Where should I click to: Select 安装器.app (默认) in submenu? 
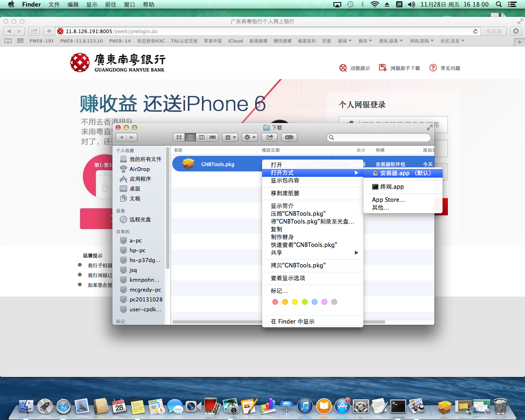(x=403, y=173)
